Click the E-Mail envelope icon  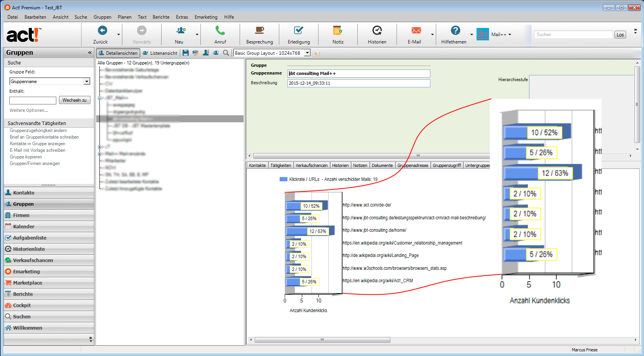(416, 30)
